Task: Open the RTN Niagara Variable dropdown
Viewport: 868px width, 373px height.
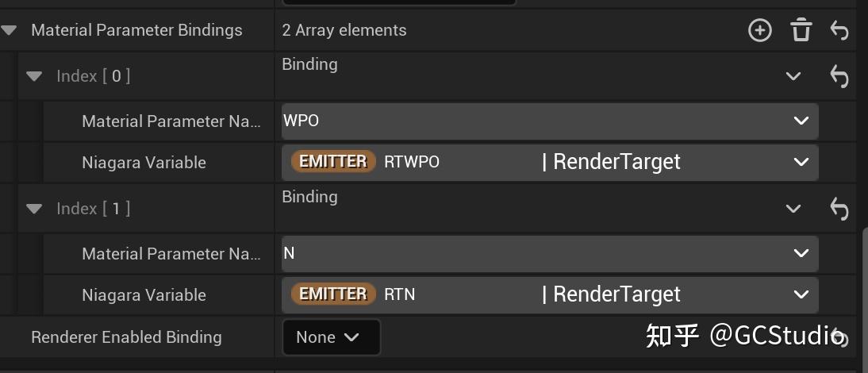Action: click(800, 294)
